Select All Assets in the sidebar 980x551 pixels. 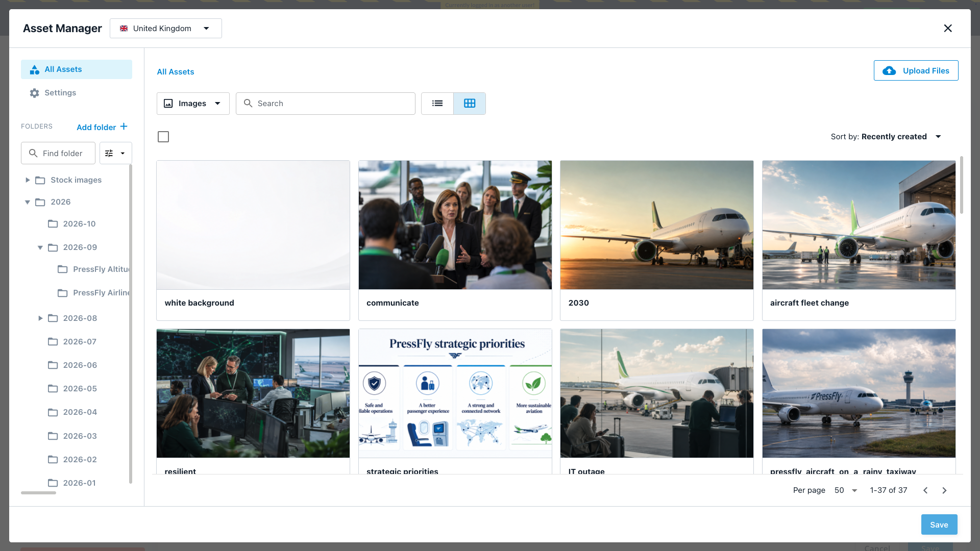[x=77, y=69]
